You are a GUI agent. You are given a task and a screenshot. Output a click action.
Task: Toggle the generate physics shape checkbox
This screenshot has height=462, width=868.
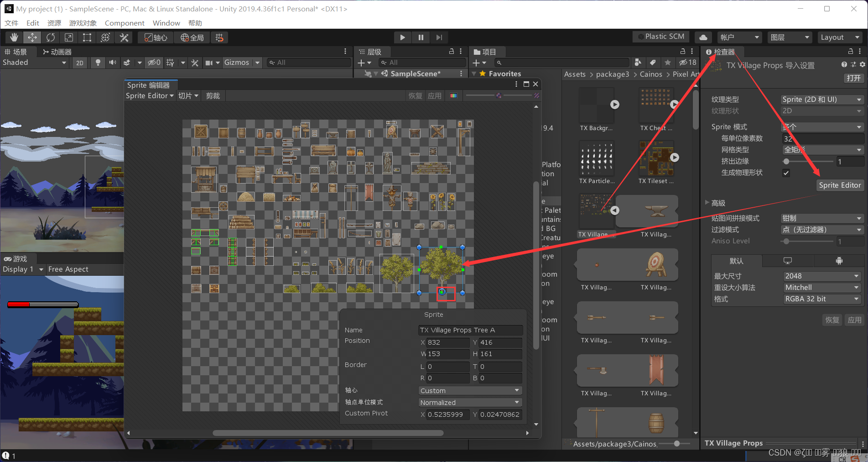click(786, 173)
